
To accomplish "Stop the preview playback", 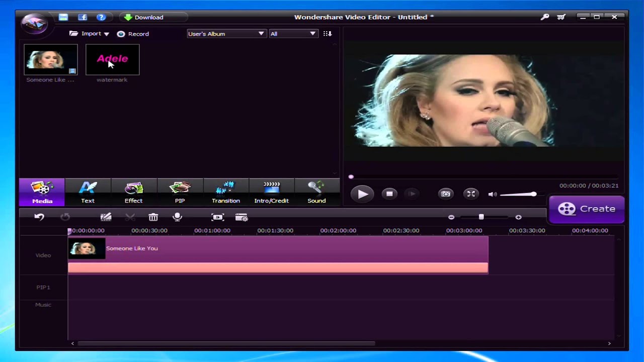I will 389,194.
